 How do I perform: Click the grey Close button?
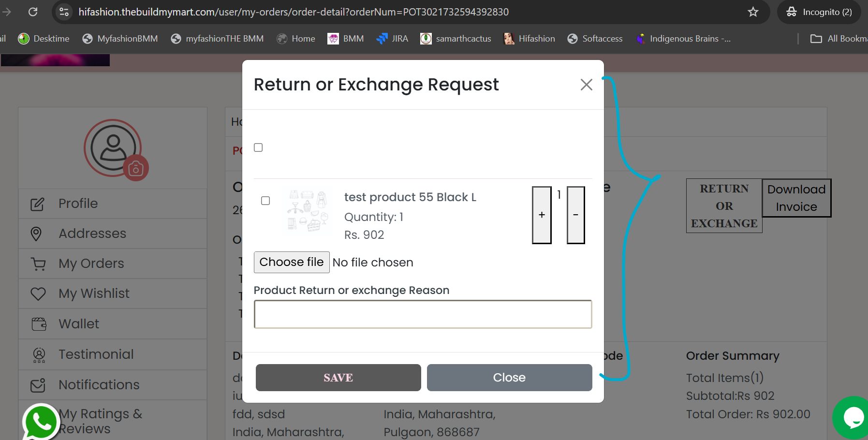pos(509,378)
